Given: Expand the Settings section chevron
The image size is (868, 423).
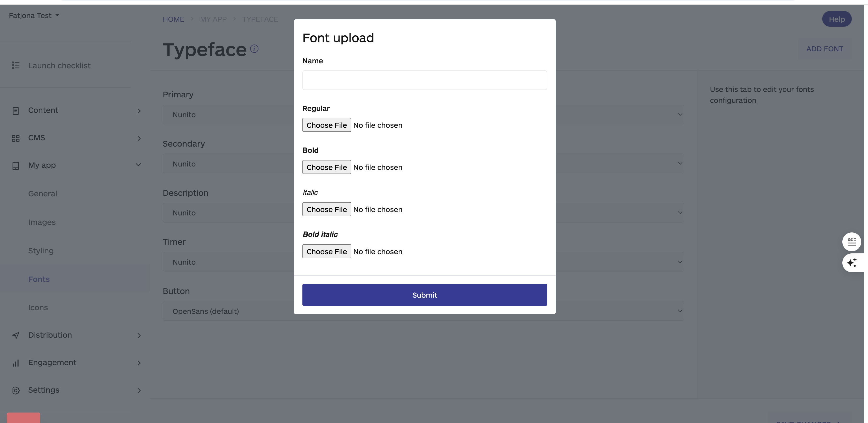Looking at the screenshot, I should tap(139, 390).
